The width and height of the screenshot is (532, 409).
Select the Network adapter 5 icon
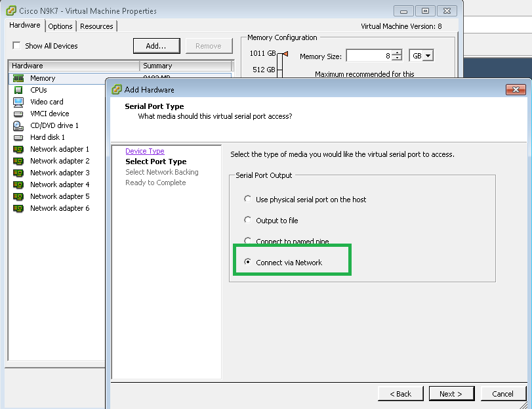(18, 196)
